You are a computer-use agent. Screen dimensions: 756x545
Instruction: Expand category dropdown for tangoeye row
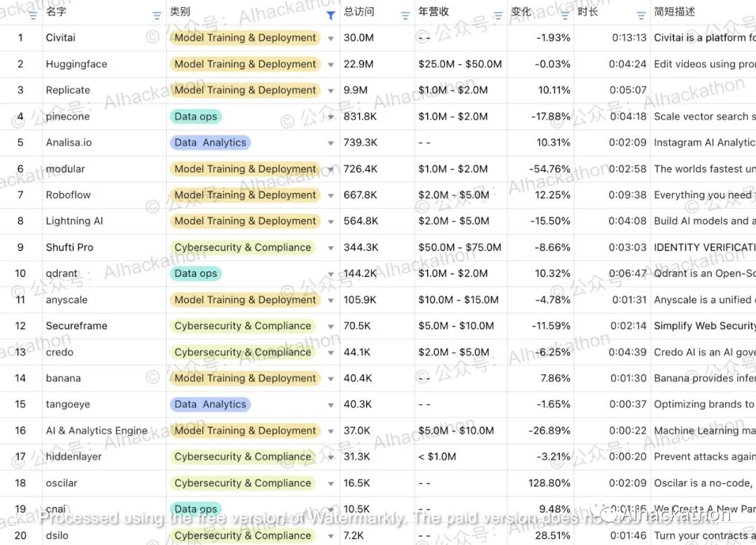click(x=330, y=405)
